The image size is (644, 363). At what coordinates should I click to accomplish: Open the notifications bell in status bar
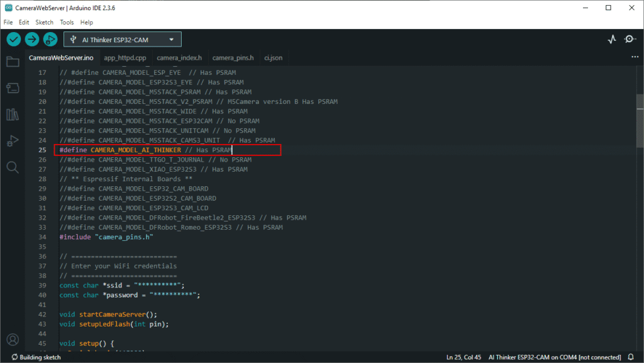tap(631, 357)
